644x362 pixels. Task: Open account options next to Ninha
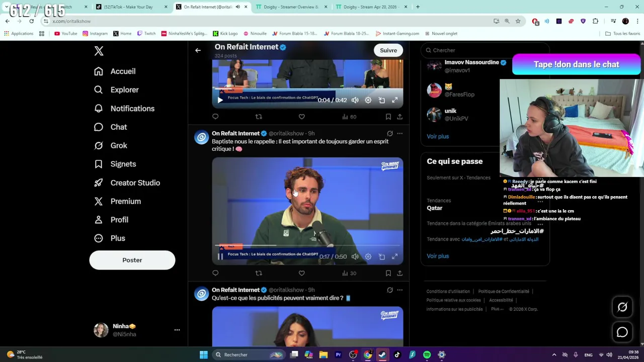click(177, 330)
